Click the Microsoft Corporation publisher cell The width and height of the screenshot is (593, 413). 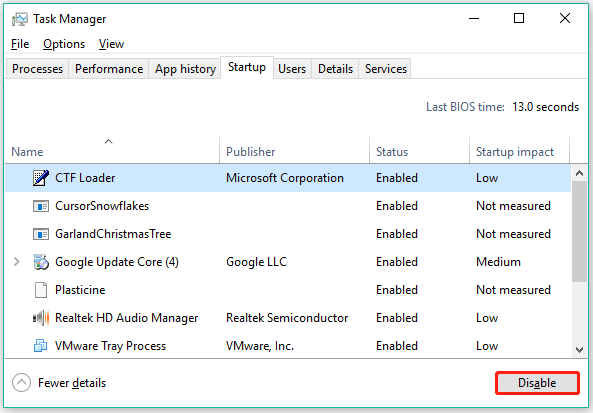coord(285,178)
